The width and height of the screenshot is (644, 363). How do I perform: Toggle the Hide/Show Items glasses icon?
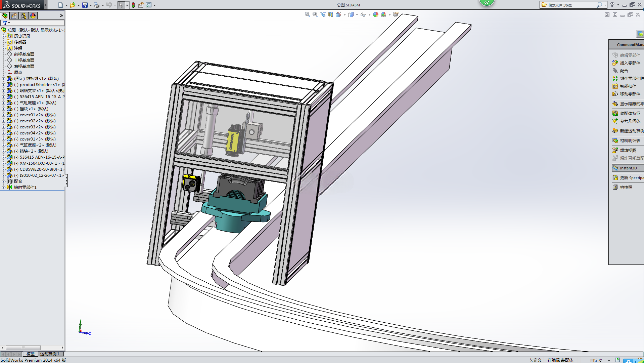point(363,14)
